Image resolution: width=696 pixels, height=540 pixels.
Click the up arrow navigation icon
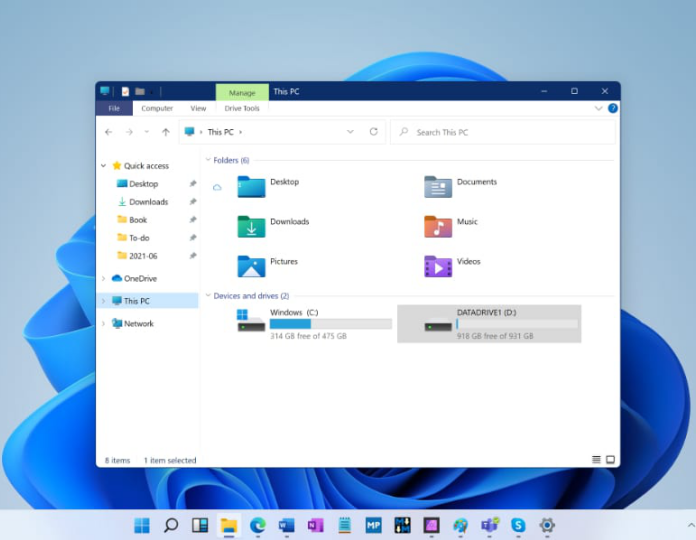pos(165,132)
